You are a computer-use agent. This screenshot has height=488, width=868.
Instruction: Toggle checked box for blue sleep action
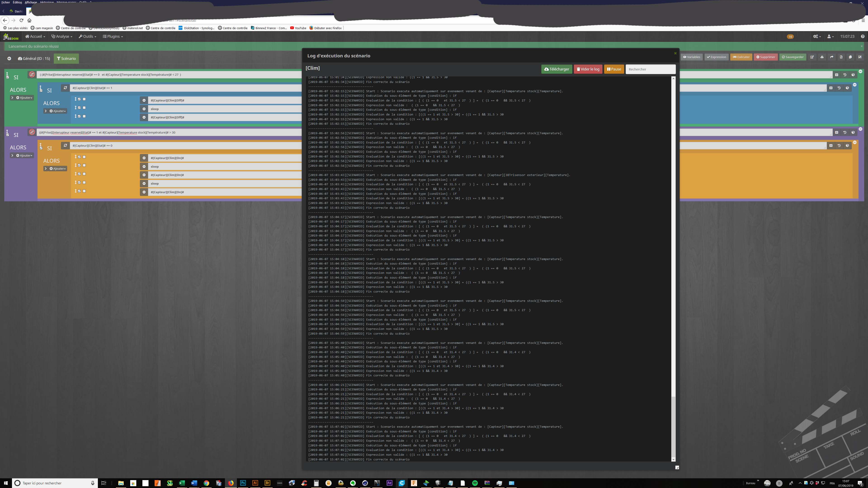coord(80,108)
